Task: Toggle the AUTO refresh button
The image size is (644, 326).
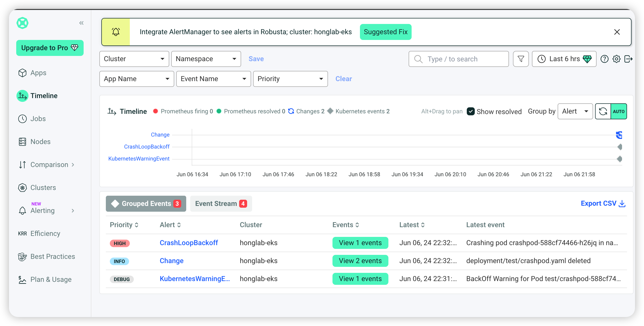Action: 619,112
